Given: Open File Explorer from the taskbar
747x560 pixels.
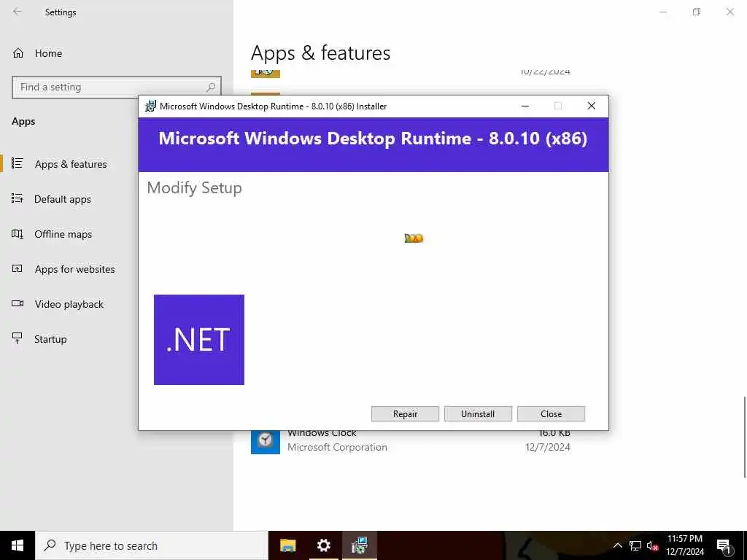Looking at the screenshot, I should click(287, 545).
